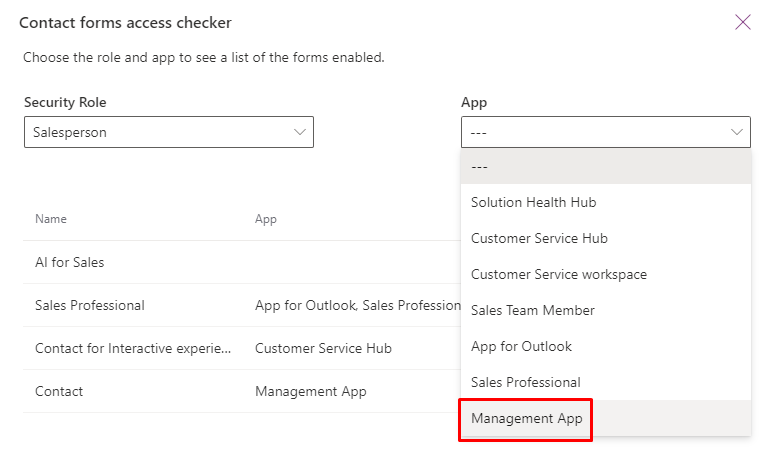Screen dimensions: 759x465
Task: Open the Security Role dropdown
Action: (x=169, y=132)
